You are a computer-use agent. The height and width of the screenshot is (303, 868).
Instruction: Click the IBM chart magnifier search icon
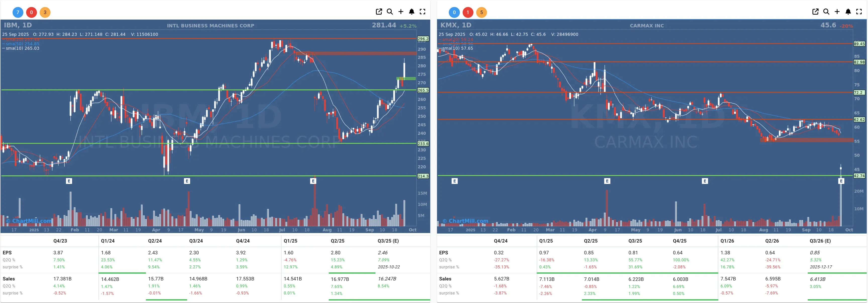click(390, 12)
